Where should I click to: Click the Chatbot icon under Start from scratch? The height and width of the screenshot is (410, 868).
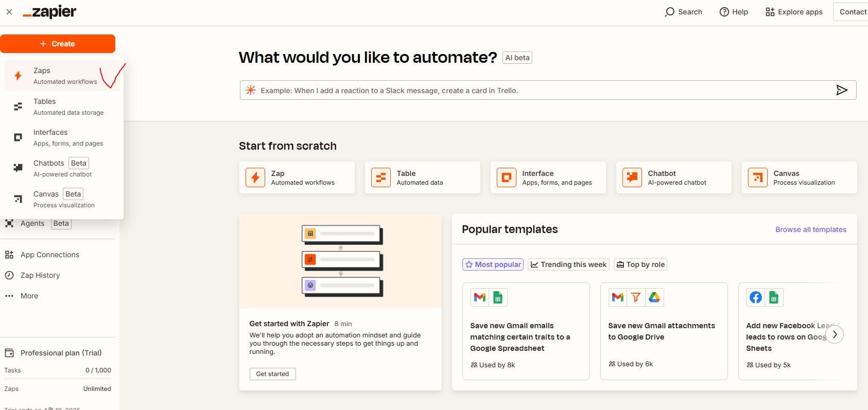pos(632,177)
